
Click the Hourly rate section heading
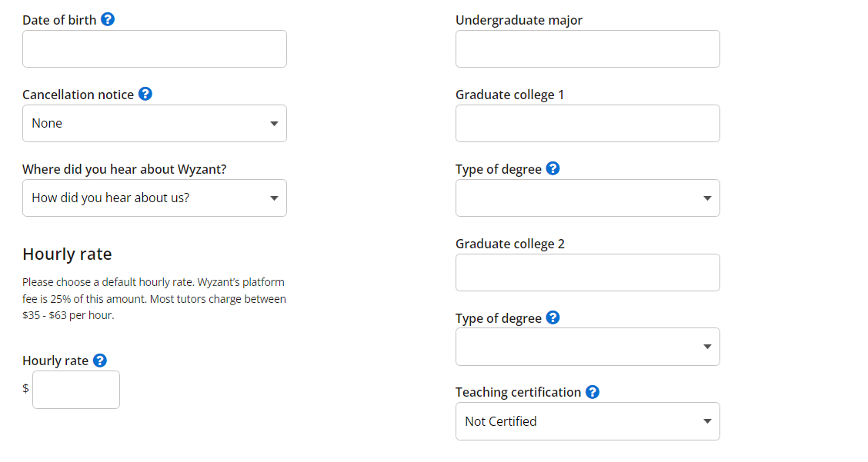[x=67, y=254]
